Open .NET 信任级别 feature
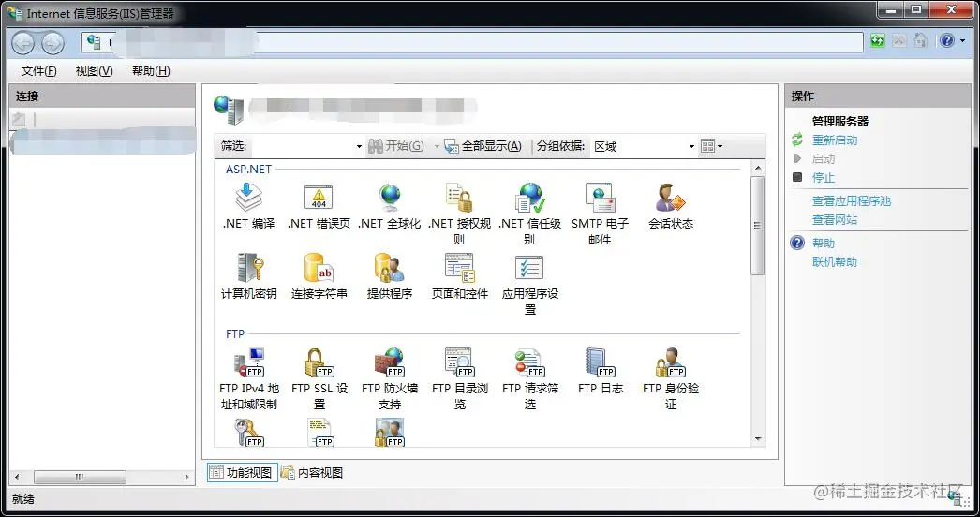 click(530, 214)
